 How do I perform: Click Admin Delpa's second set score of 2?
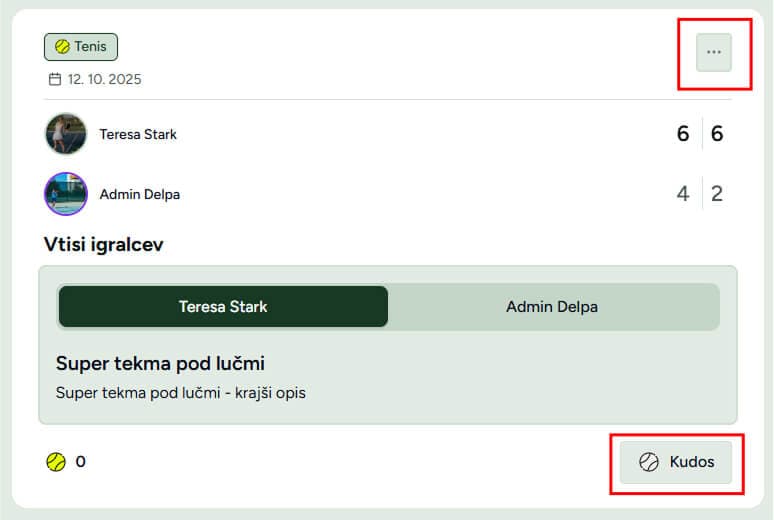point(717,194)
